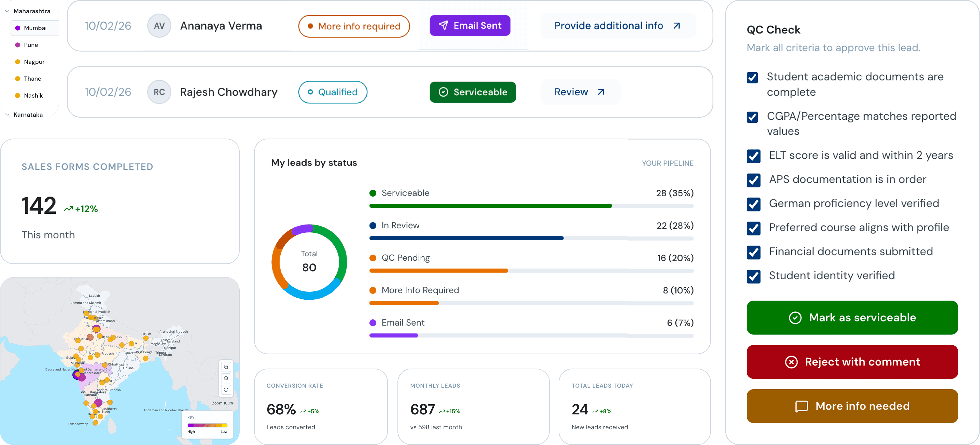Click the map zoom out icon
The width and height of the screenshot is (980, 445).
click(226, 378)
